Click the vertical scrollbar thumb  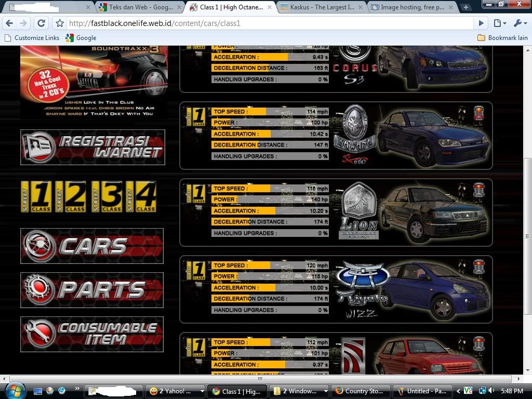[x=528, y=236]
